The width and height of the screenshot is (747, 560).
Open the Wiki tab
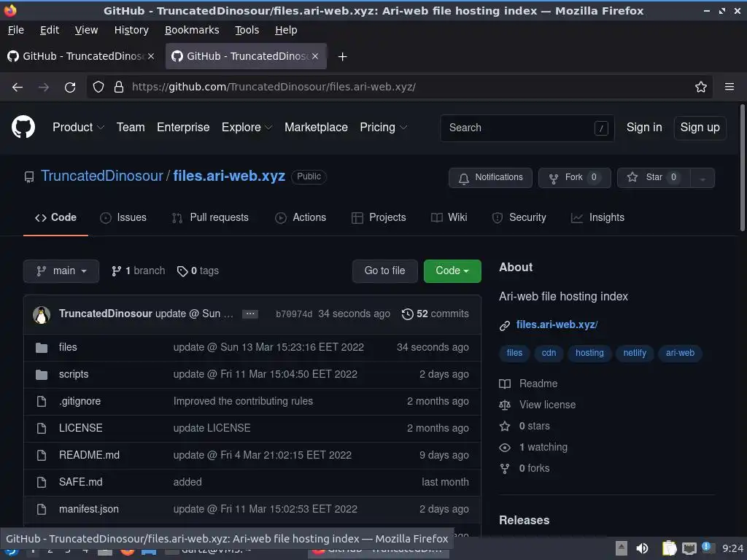point(449,217)
